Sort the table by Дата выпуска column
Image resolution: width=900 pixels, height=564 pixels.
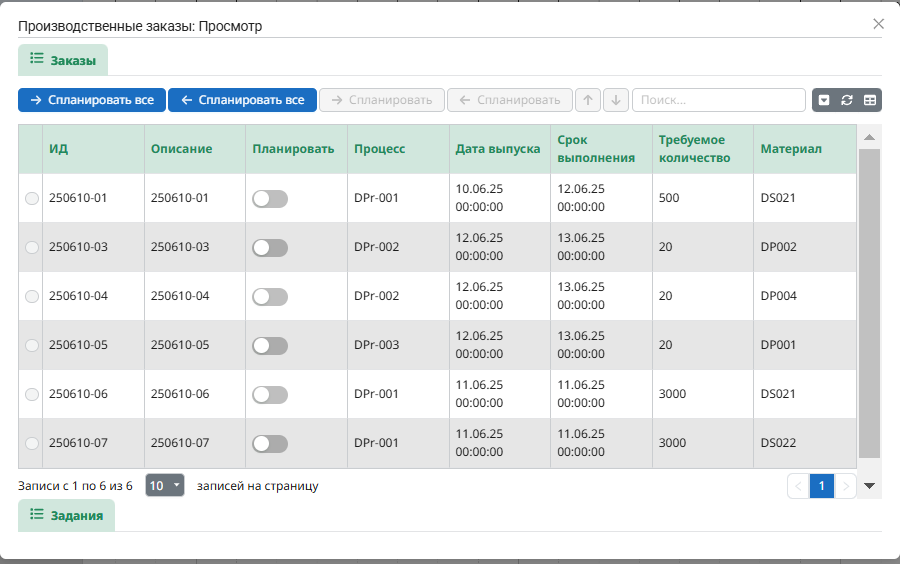(x=498, y=149)
